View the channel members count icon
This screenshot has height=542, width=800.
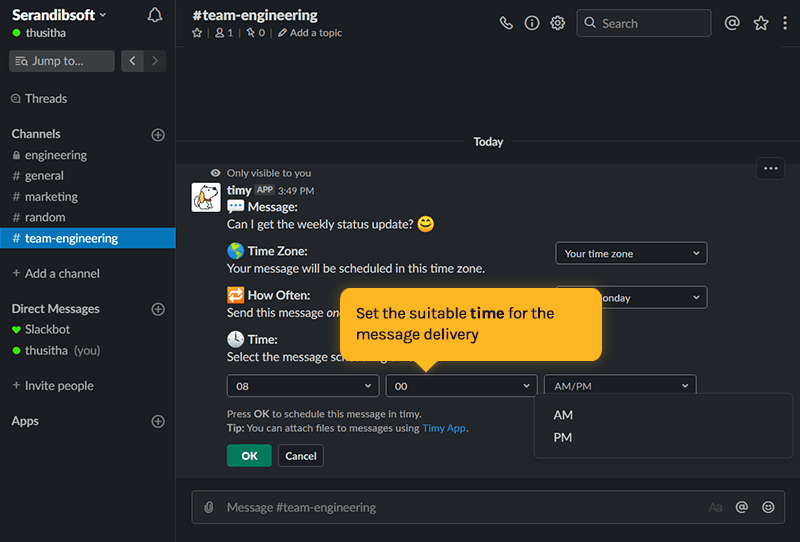click(224, 33)
